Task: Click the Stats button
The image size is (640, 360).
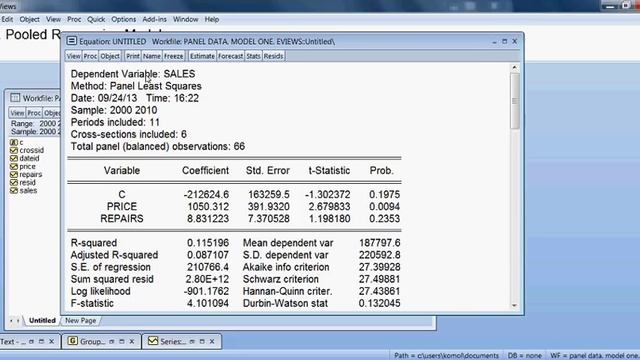Action: coord(253,56)
